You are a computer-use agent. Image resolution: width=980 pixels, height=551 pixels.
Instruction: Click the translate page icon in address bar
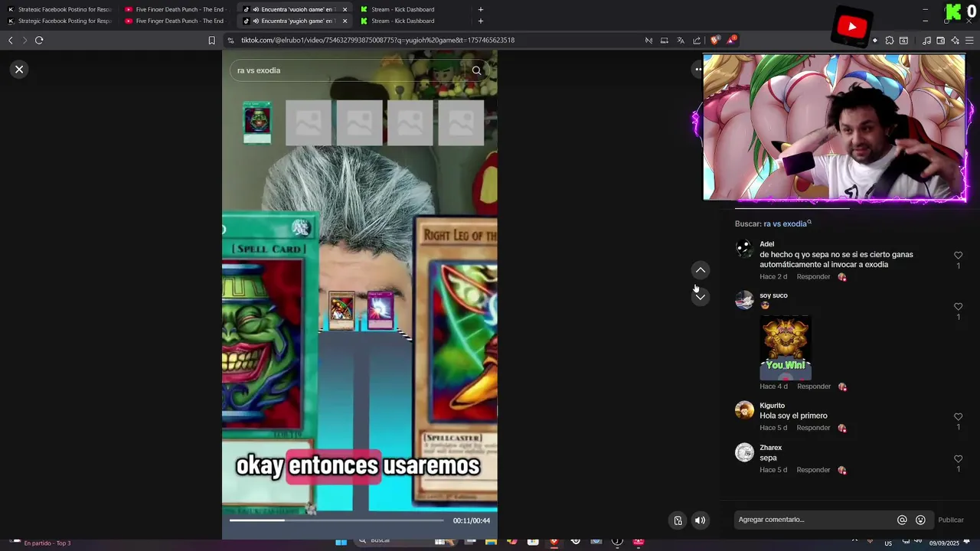[680, 41]
